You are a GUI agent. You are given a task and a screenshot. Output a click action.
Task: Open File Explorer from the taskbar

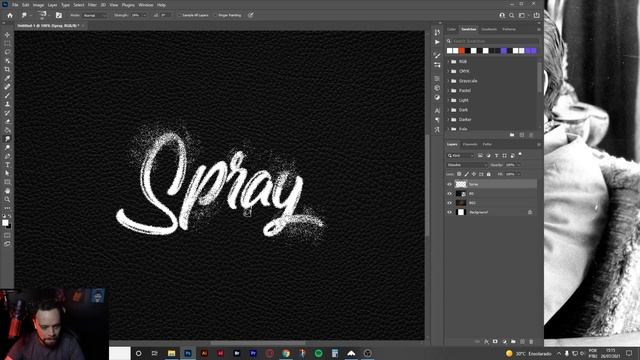(171, 353)
